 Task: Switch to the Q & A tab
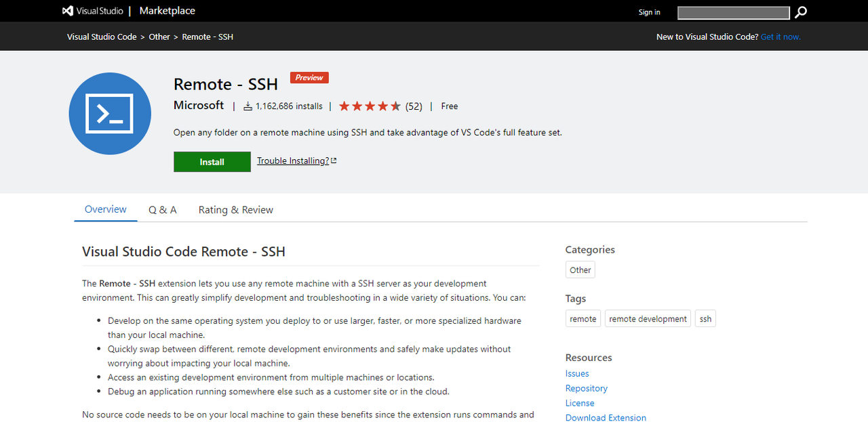pyautogui.click(x=163, y=210)
